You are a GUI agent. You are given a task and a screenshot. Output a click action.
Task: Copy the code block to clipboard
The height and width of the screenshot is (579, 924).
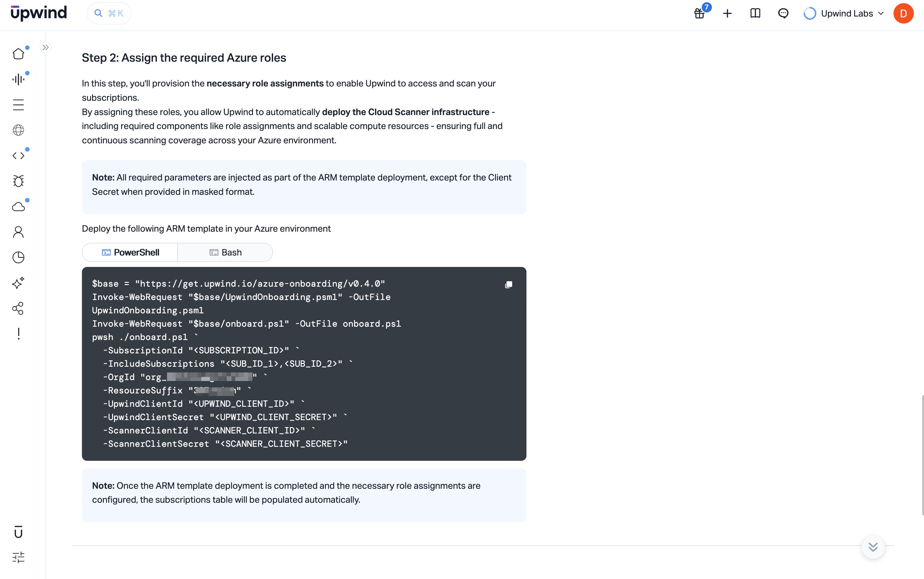pos(508,284)
